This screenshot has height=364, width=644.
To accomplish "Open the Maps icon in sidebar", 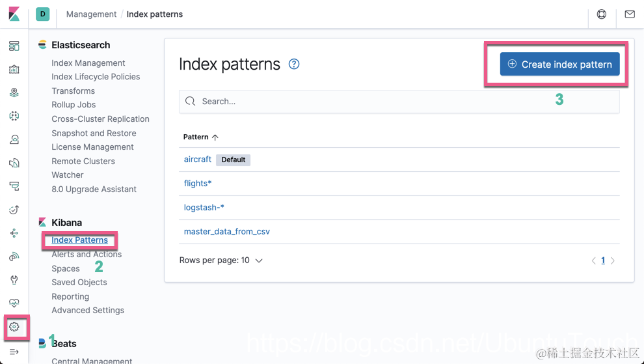I will (x=14, y=92).
